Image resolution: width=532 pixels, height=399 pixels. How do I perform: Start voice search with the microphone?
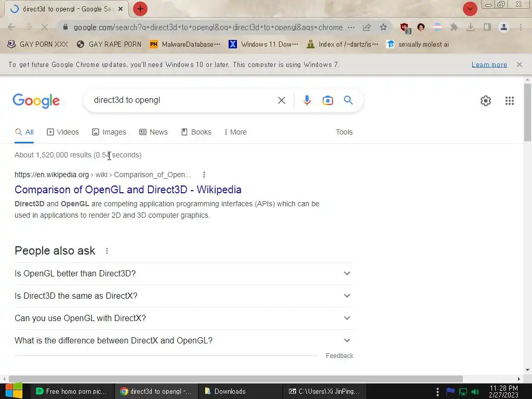pyautogui.click(x=307, y=100)
